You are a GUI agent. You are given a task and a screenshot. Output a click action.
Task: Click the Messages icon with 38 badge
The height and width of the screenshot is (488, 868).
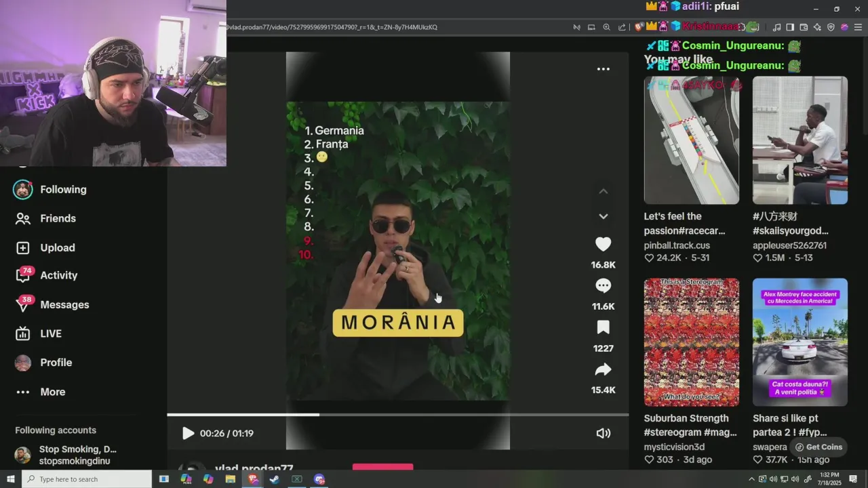click(x=24, y=304)
